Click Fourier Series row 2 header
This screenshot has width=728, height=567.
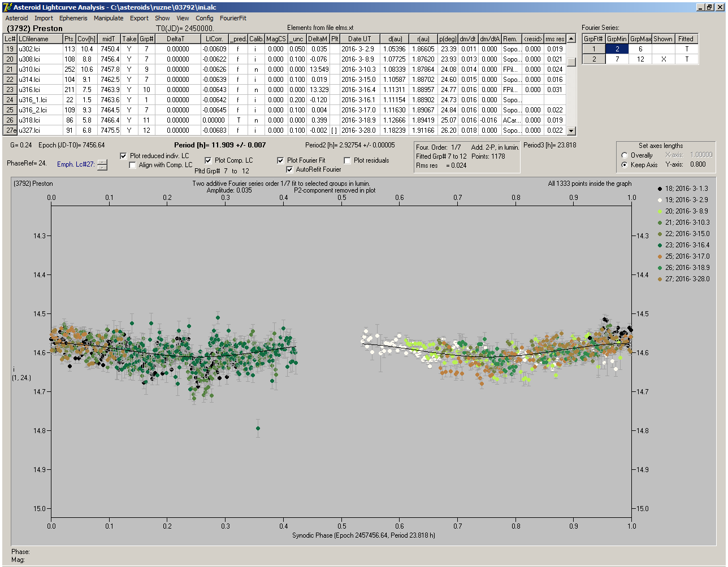[x=594, y=59]
